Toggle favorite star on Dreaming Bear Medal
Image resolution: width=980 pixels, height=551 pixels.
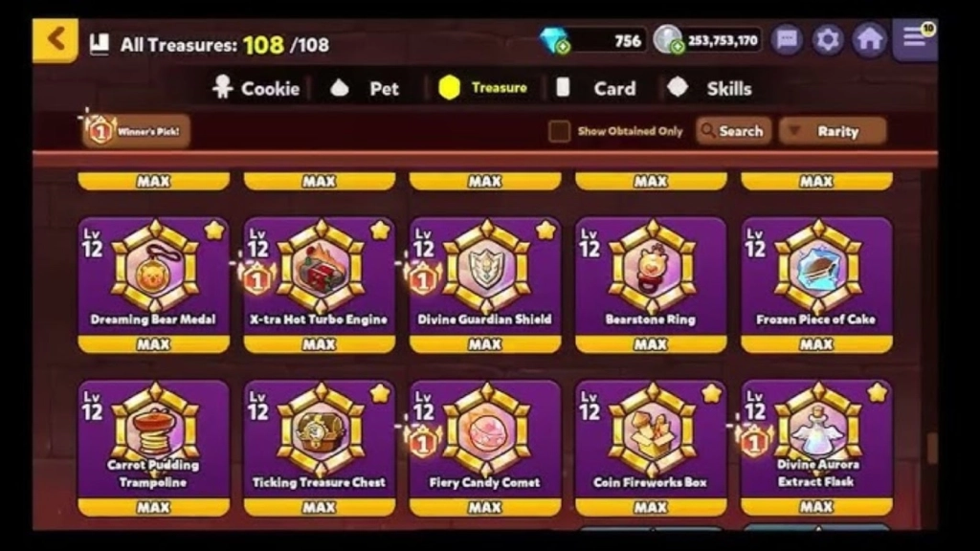click(214, 231)
